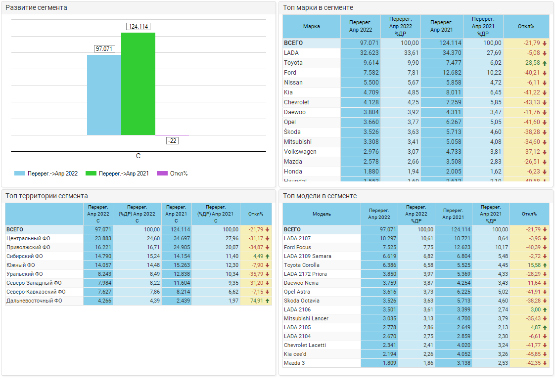Select the blue 97.071 chart bar
This screenshot has height=392, width=555.
coord(104,95)
